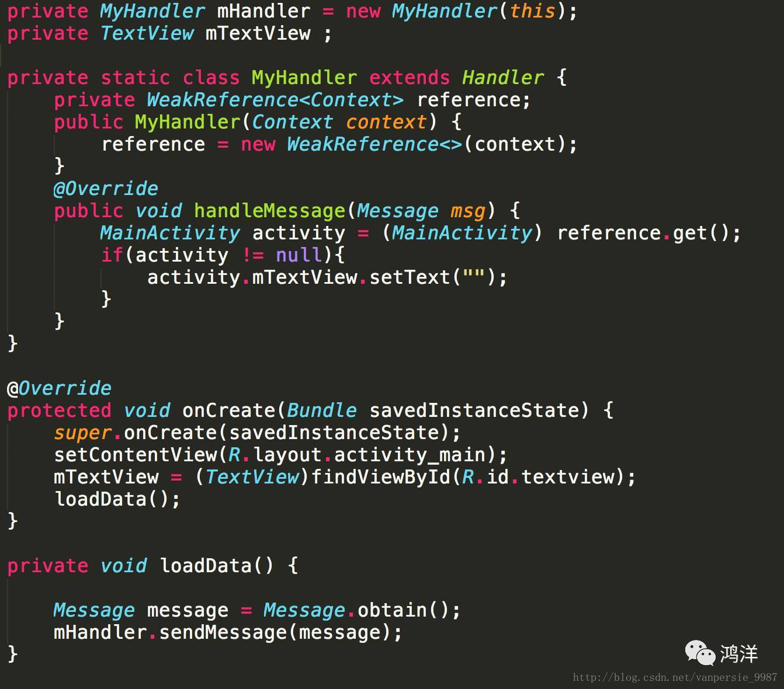Screen dimensions: 784x689
Task: Select the orange "context" constructor parameter
Action: click(x=386, y=122)
